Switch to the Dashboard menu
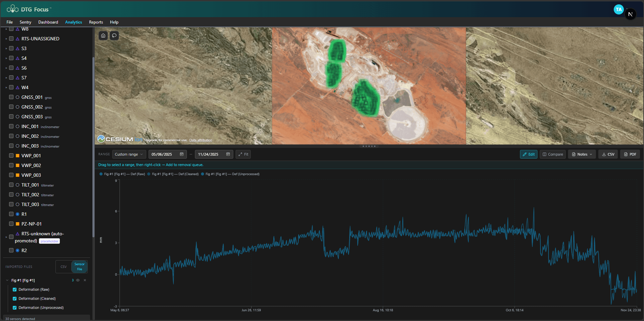644x321 pixels. point(48,22)
